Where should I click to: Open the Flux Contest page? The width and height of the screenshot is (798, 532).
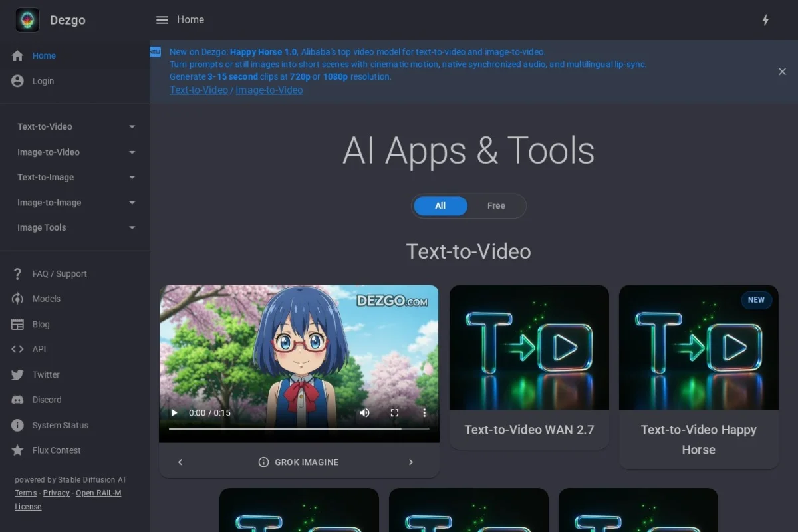pyautogui.click(x=75, y=450)
